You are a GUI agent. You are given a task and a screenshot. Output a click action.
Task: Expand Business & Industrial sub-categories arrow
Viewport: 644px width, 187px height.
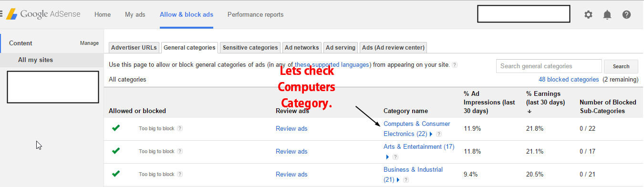coord(398,180)
